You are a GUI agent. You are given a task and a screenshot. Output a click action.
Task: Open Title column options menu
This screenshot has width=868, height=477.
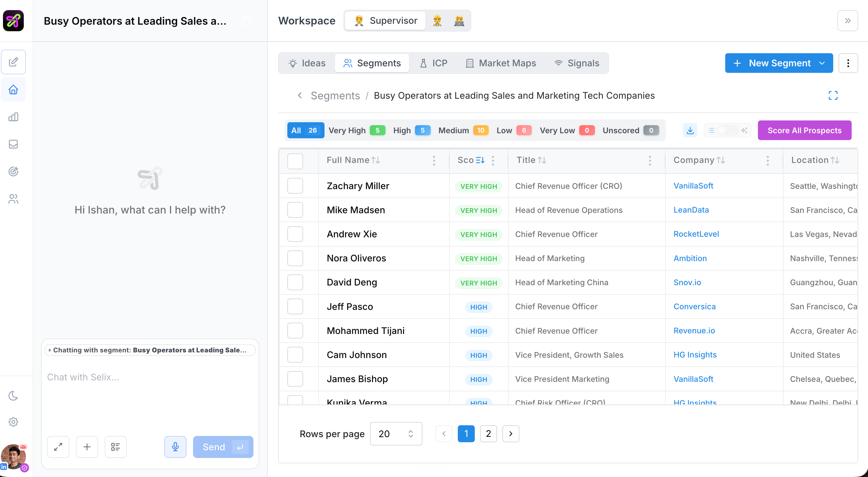pyautogui.click(x=650, y=161)
